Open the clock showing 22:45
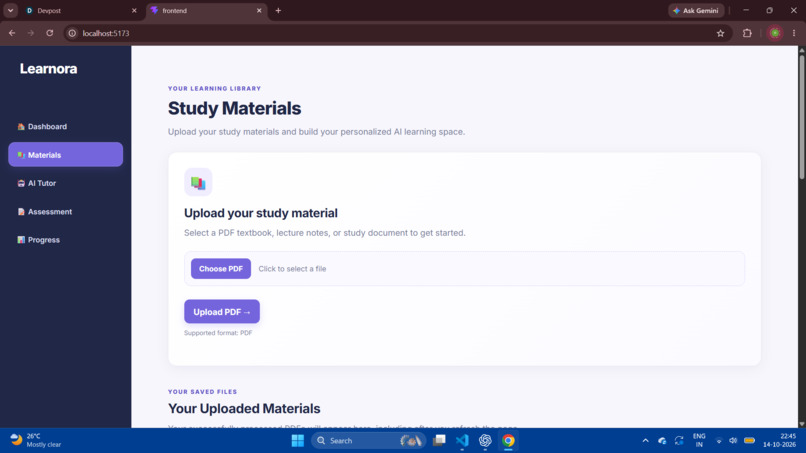 780,441
